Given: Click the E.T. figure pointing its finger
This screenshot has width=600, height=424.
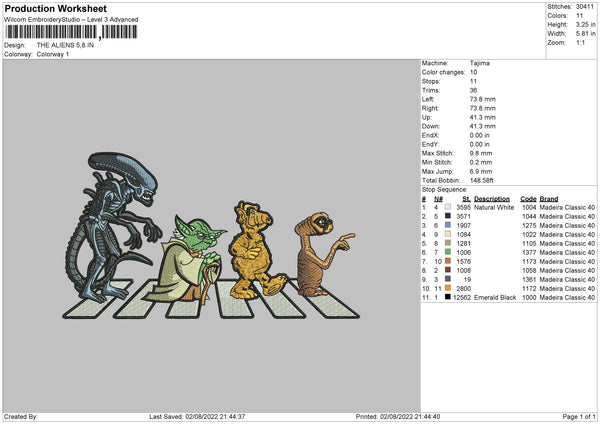Looking at the screenshot, I should click(321, 254).
